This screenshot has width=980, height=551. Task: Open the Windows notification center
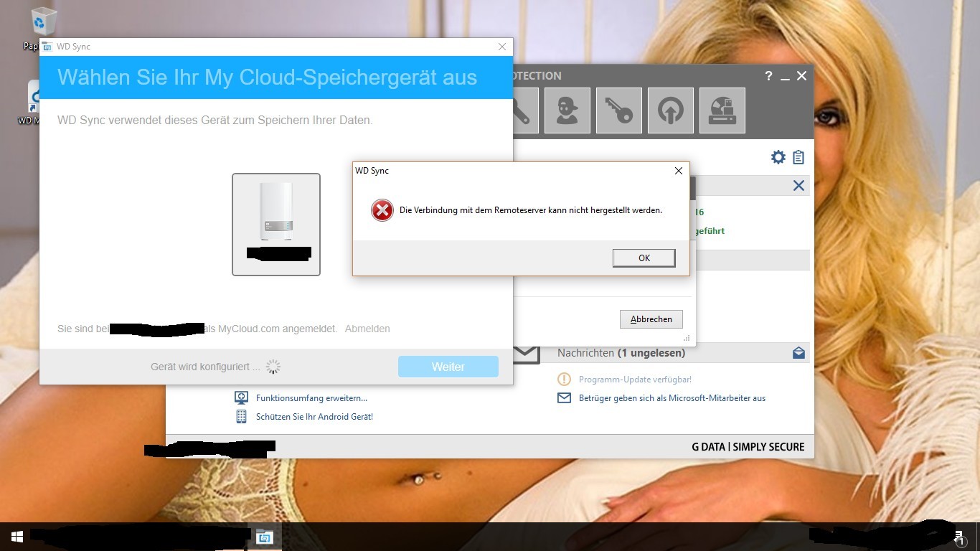click(960, 537)
